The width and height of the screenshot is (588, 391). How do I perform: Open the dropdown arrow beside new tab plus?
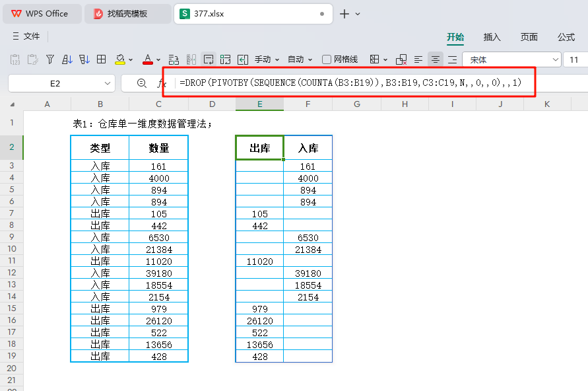tap(358, 15)
